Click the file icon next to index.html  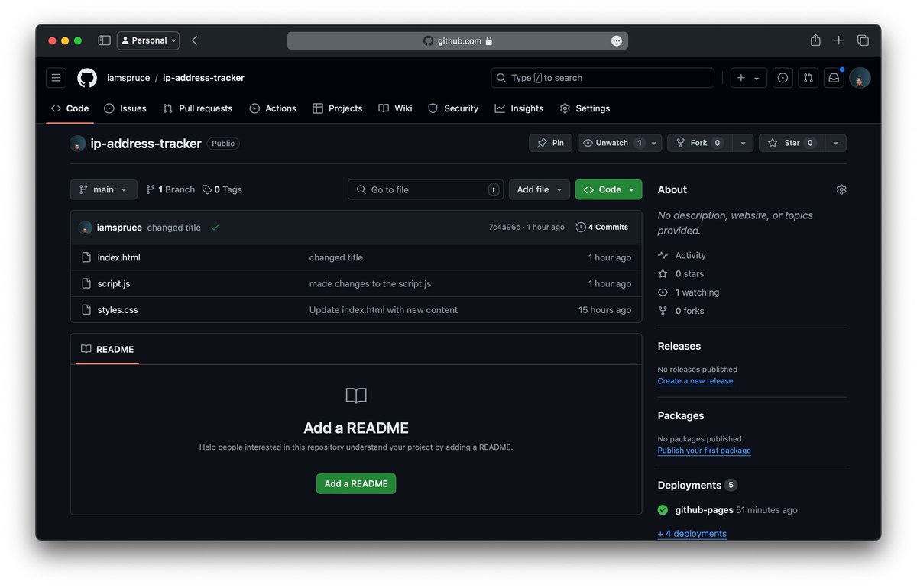tap(86, 257)
